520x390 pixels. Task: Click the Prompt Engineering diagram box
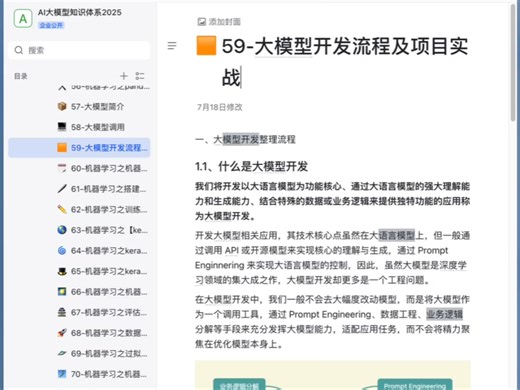(x=415, y=385)
